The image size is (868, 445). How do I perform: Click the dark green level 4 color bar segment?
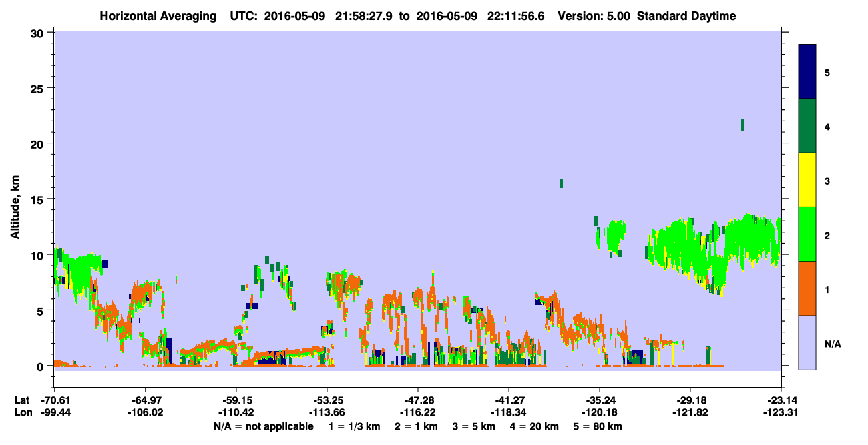(807, 126)
